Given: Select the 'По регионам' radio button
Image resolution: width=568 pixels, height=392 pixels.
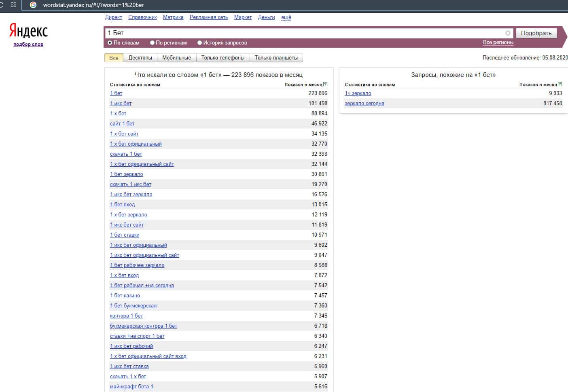Looking at the screenshot, I should (x=152, y=43).
